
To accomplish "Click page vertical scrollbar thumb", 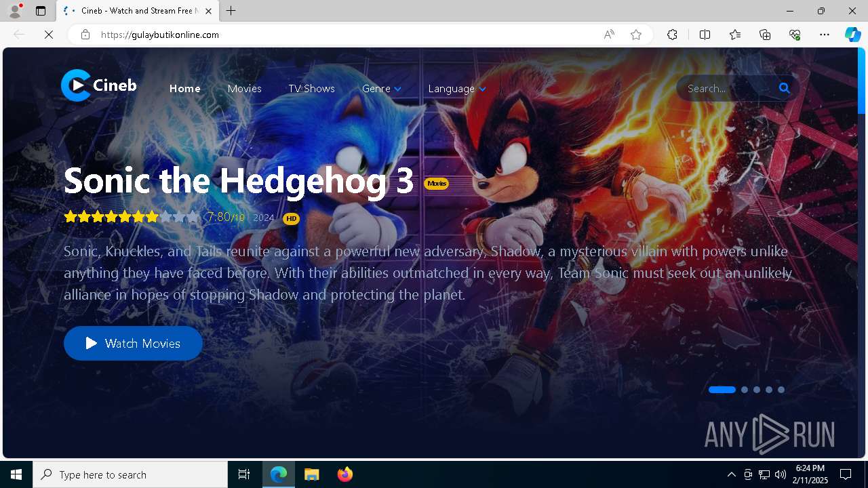I will pyautogui.click(x=862, y=81).
